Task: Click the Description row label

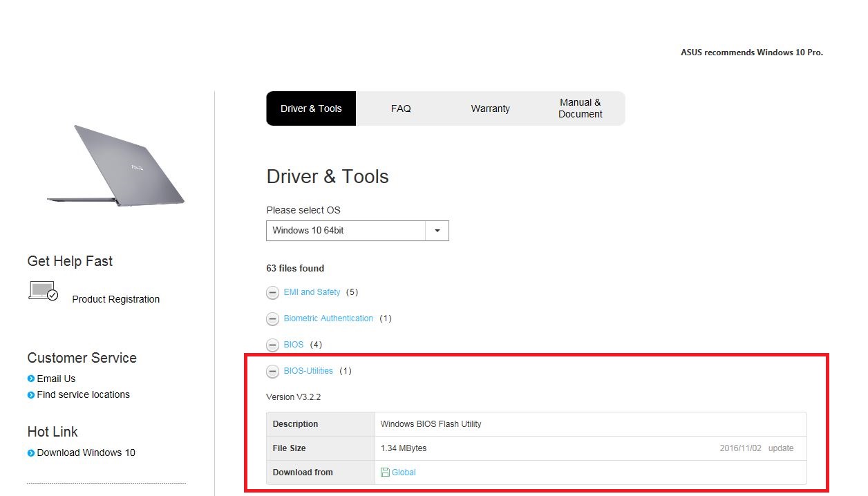Action: tap(295, 424)
